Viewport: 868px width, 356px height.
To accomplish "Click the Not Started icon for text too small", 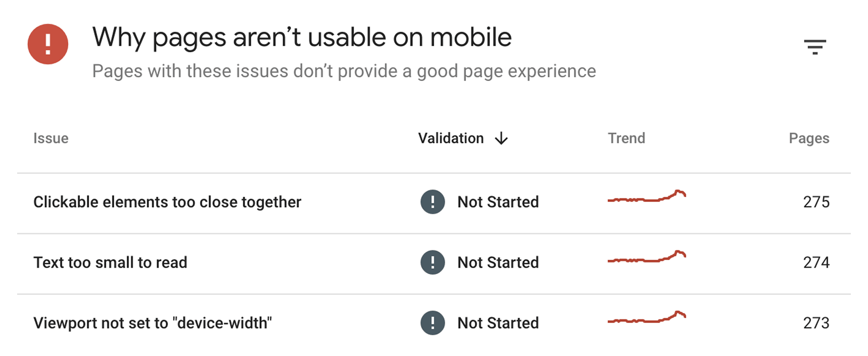I will pos(432,262).
